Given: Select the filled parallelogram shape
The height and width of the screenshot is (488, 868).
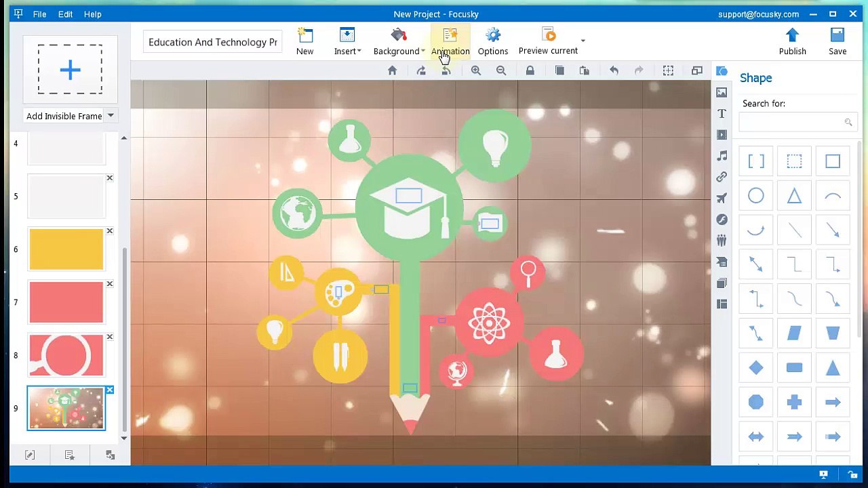Looking at the screenshot, I should [794, 333].
